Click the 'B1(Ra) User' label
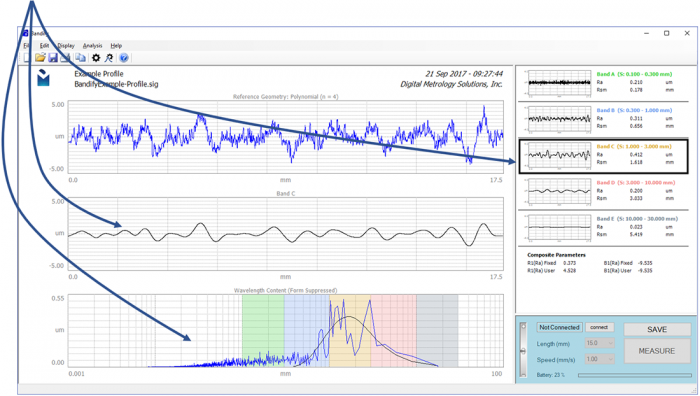The height and width of the screenshot is (396, 700). [617, 271]
